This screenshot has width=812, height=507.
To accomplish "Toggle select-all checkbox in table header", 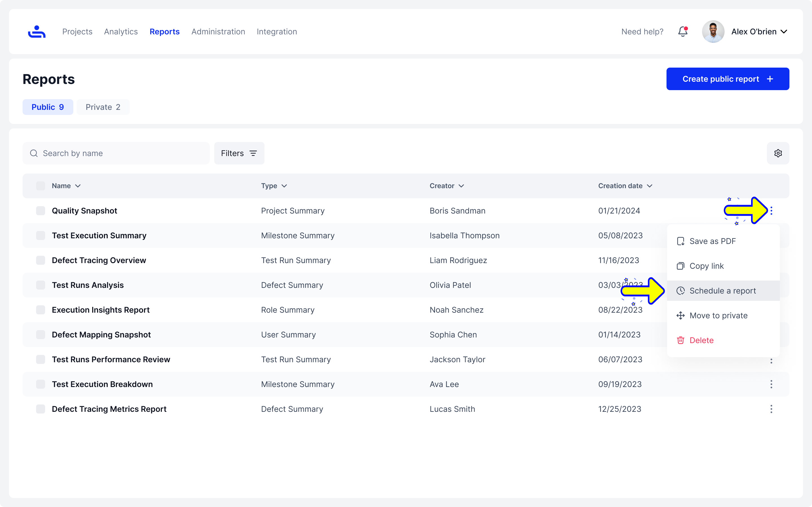I will click(x=41, y=186).
